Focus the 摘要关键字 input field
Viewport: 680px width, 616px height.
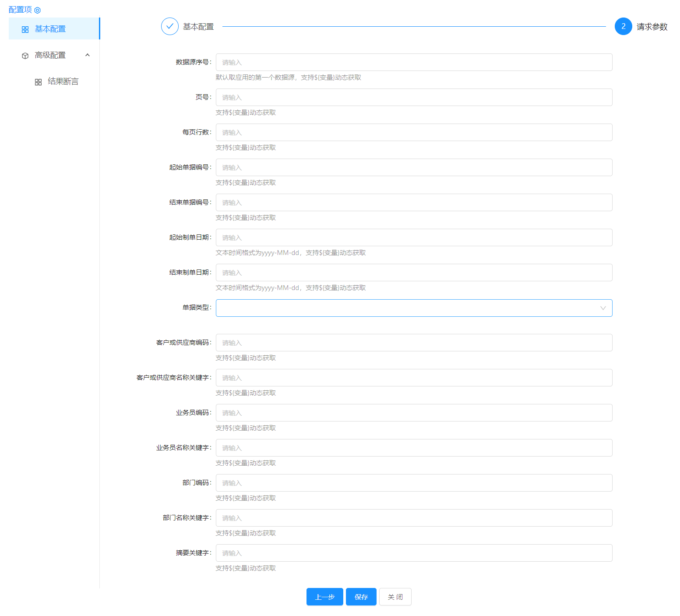coord(414,553)
